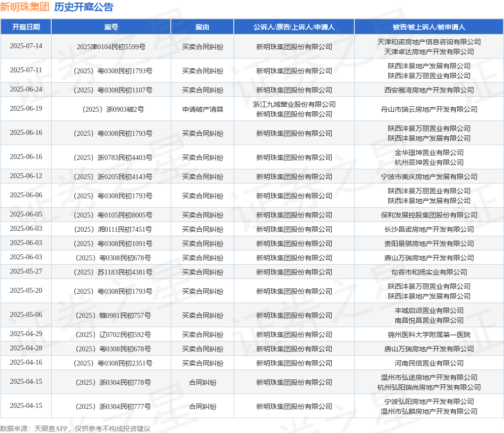Click the 申请破产清算 case cause
Viewport: 504px width, 433px height.
[202, 109]
